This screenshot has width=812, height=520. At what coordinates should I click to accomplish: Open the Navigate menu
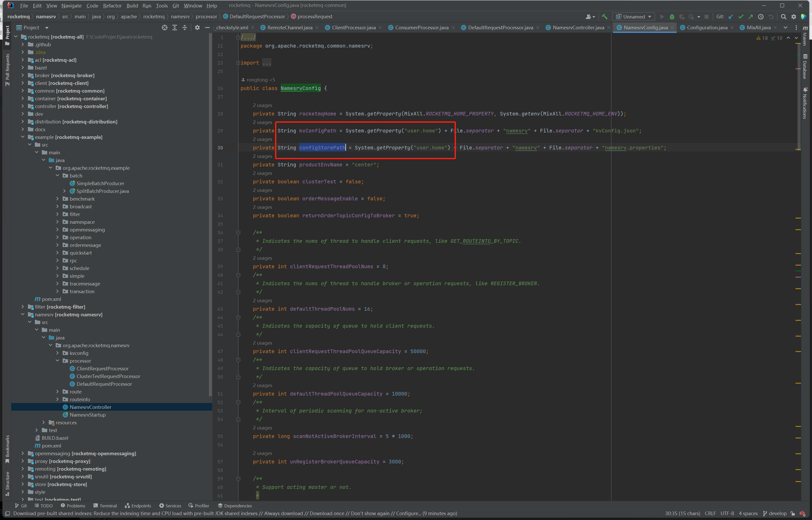tap(71, 6)
